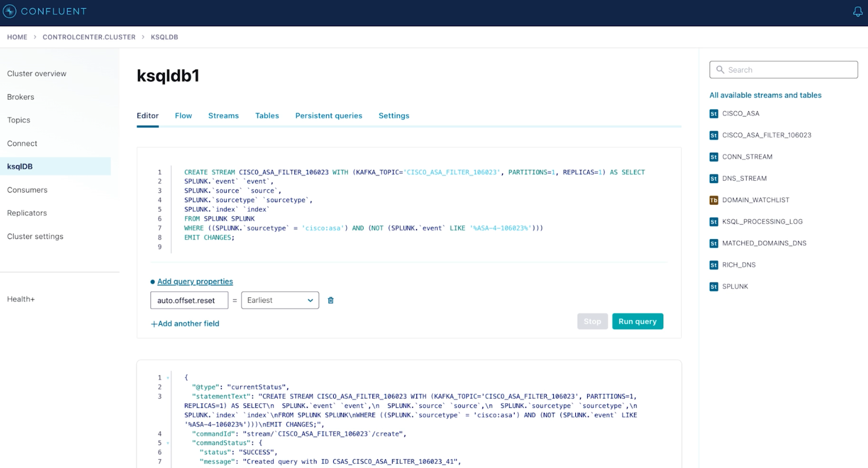Click the Run query button
The width and height of the screenshot is (868, 468).
click(x=638, y=321)
